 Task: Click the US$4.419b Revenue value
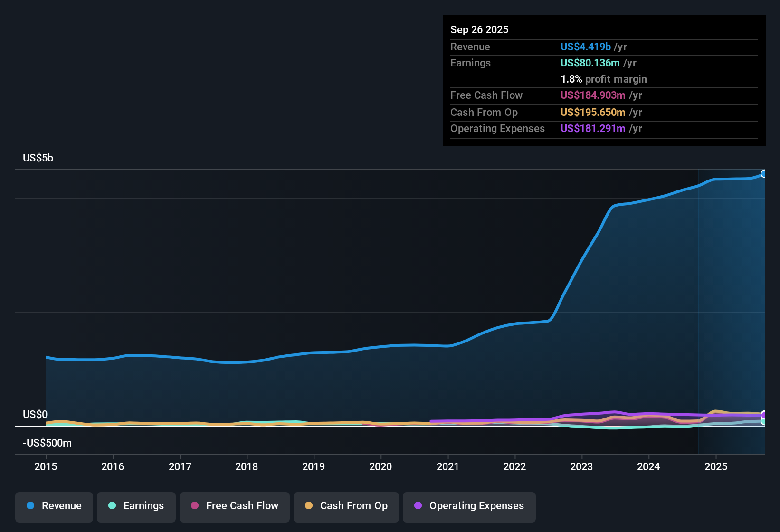point(585,47)
